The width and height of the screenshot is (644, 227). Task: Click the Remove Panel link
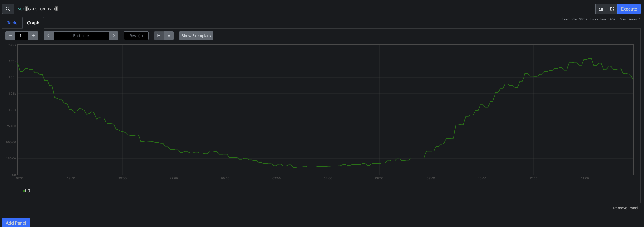point(625,208)
